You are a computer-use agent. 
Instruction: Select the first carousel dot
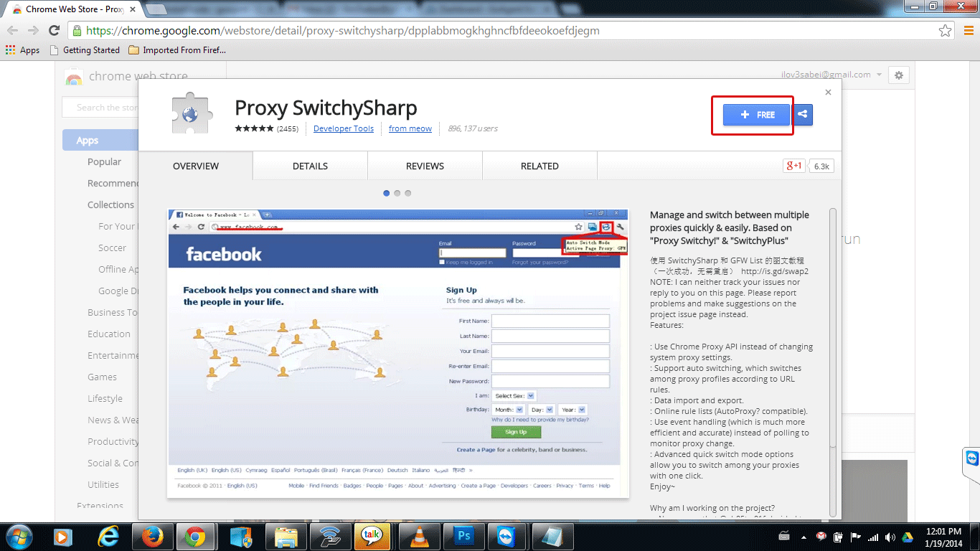pos(387,193)
